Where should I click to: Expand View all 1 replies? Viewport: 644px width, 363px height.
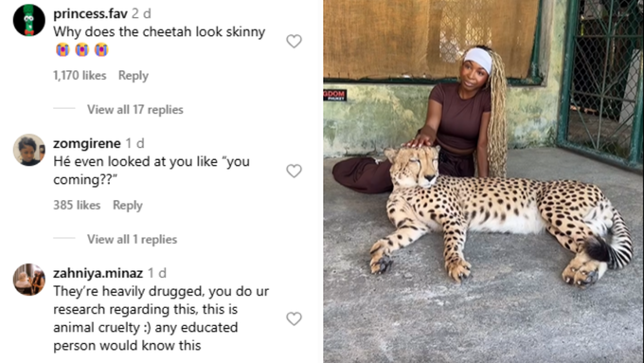(132, 239)
